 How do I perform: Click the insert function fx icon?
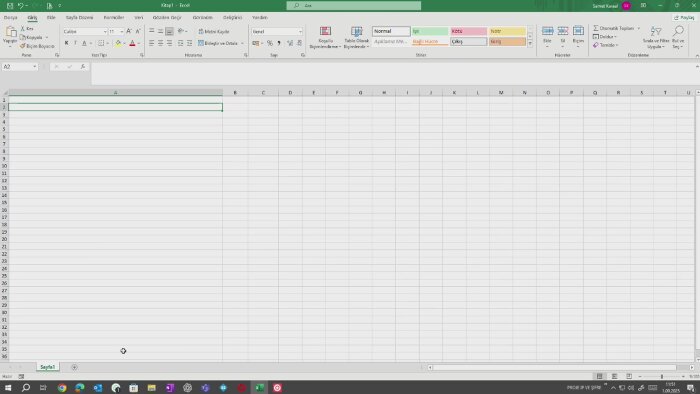tap(83, 66)
